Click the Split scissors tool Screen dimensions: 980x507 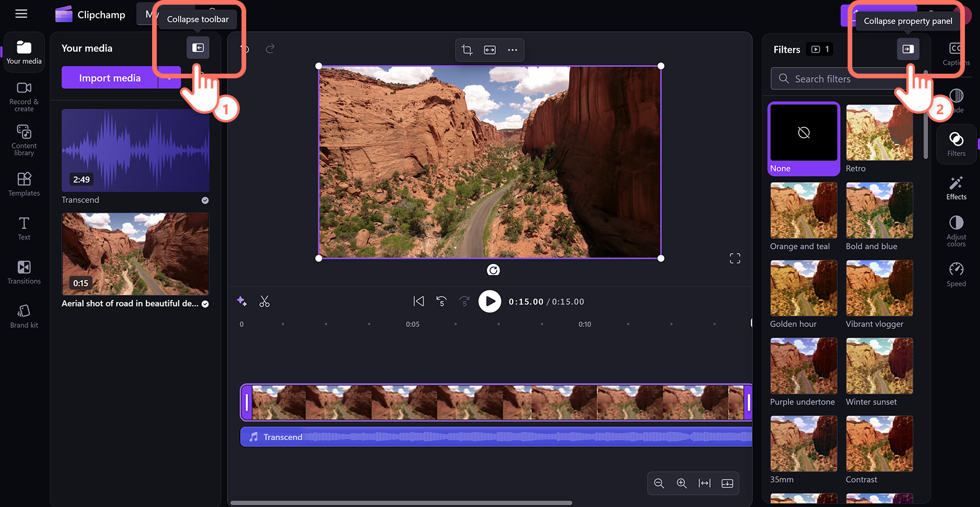[x=265, y=301]
